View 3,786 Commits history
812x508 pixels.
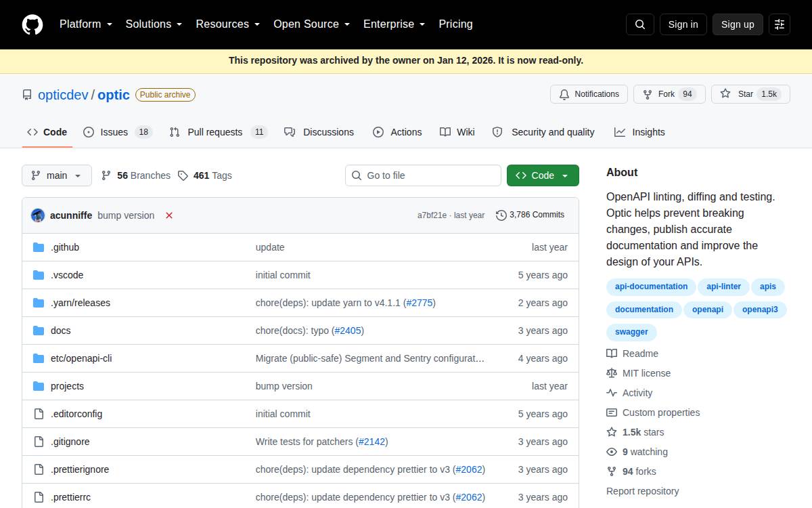tap(530, 215)
